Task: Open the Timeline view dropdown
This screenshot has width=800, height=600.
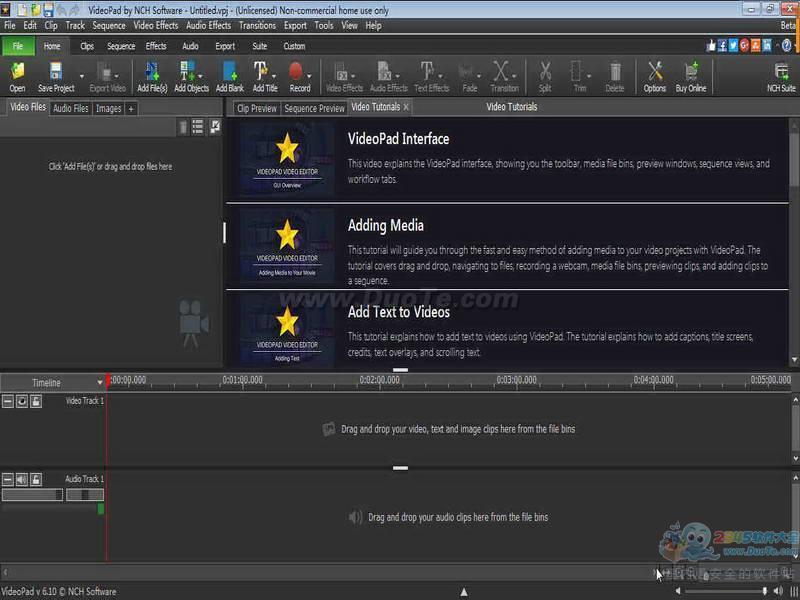Action: (x=99, y=383)
